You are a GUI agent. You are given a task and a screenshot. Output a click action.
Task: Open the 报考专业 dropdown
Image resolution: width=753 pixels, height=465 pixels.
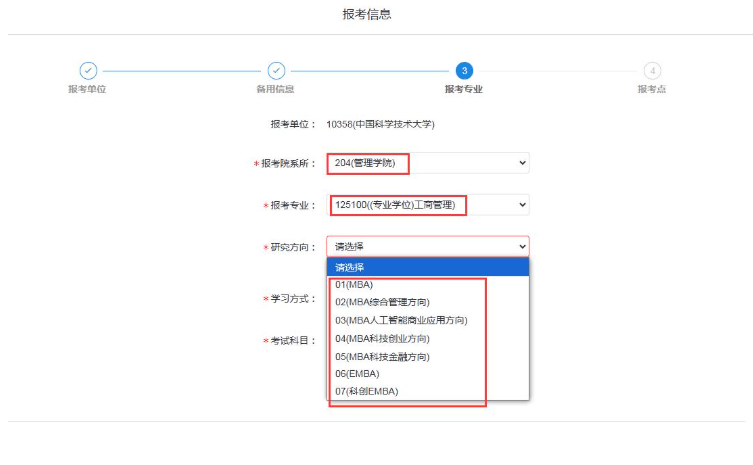428,205
